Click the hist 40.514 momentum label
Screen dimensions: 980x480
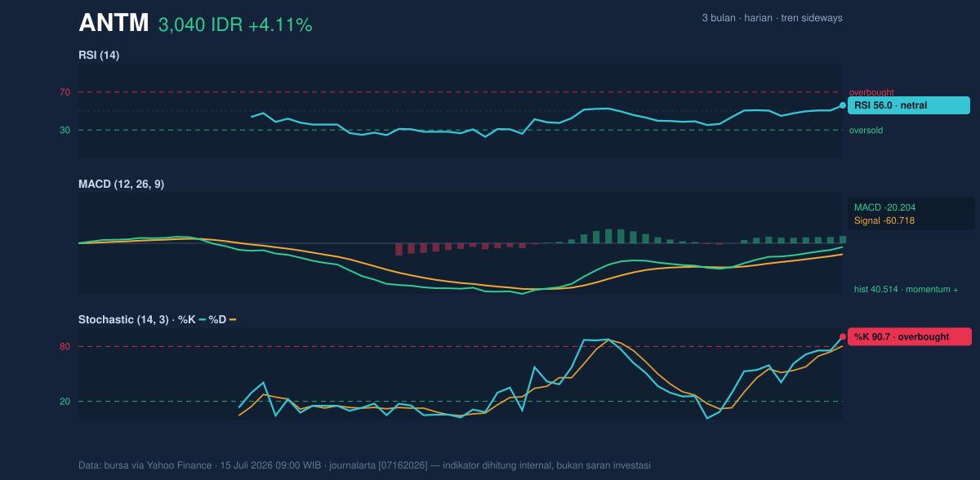906,289
